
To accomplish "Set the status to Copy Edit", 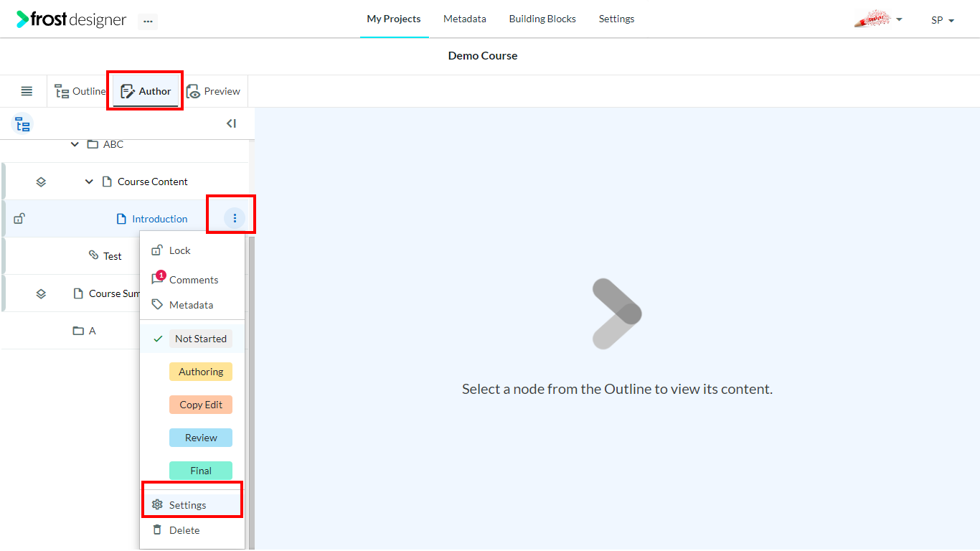I will (201, 405).
